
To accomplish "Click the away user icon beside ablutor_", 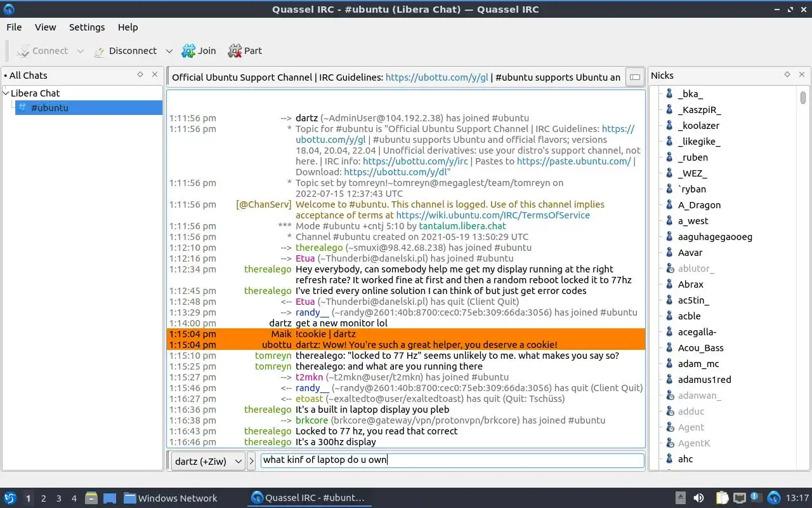I will pos(669,269).
